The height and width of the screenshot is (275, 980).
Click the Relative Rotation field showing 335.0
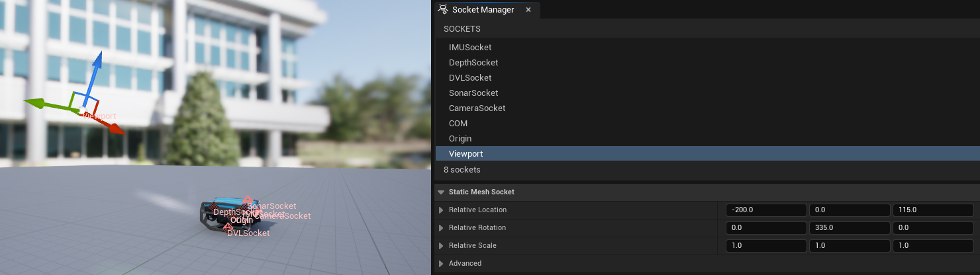(850, 228)
